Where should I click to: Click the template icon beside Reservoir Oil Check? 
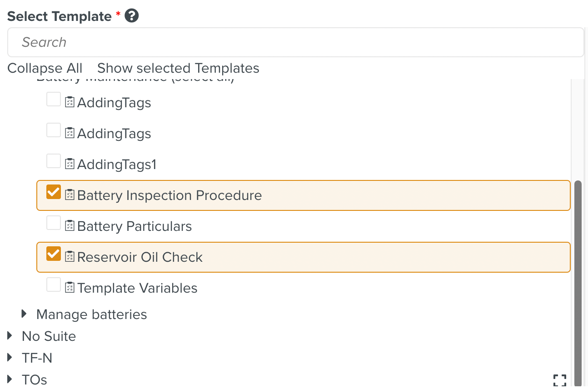70,257
